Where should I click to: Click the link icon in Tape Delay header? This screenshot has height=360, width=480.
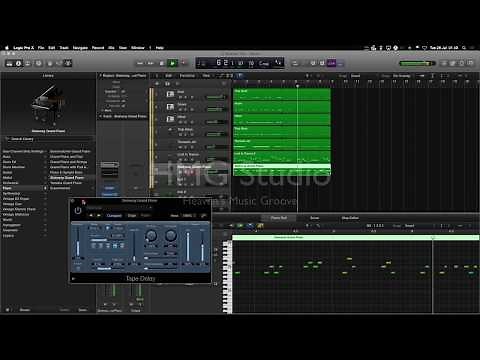(x=204, y=215)
